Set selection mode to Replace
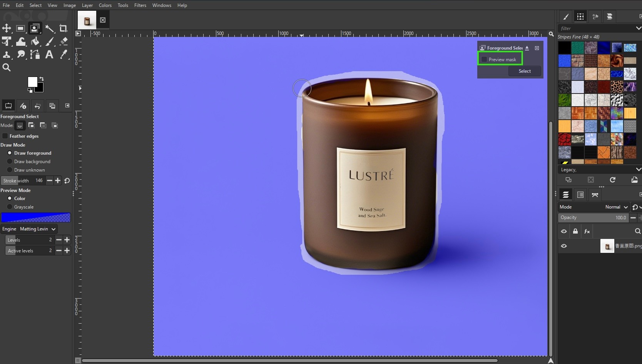Image resolution: width=642 pixels, height=364 pixels. click(20, 125)
